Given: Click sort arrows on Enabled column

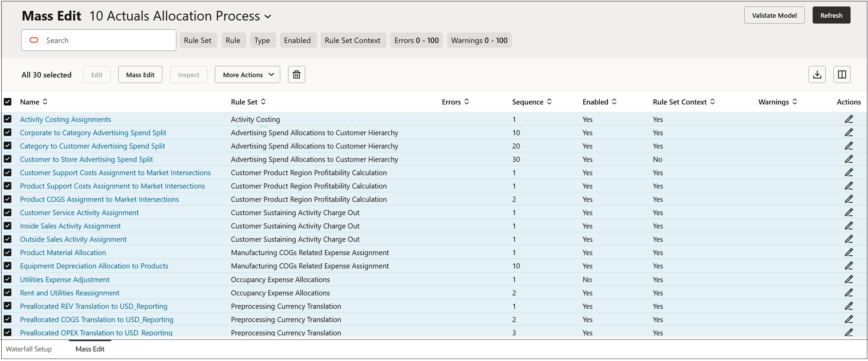Looking at the screenshot, I should click(x=614, y=102).
